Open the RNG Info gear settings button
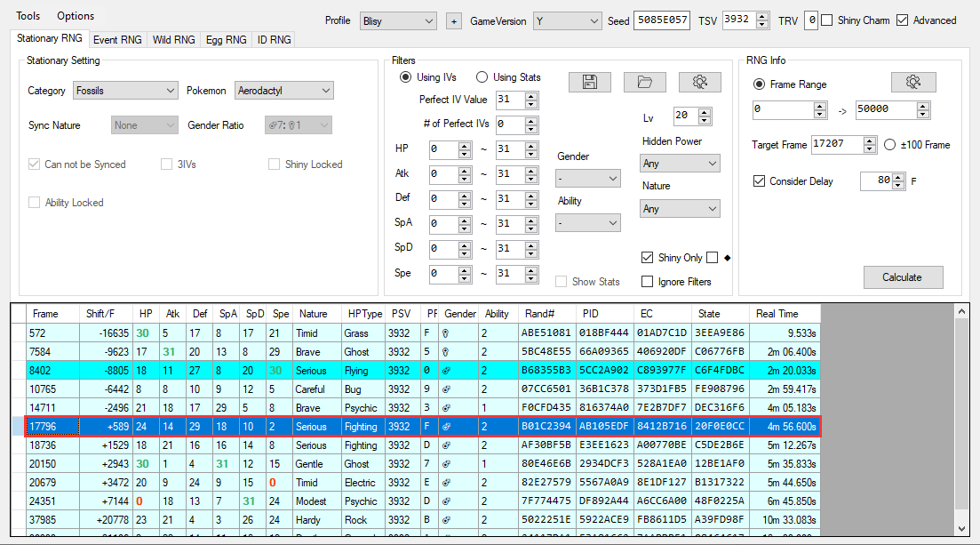This screenshot has height=545, width=980. coord(913,82)
